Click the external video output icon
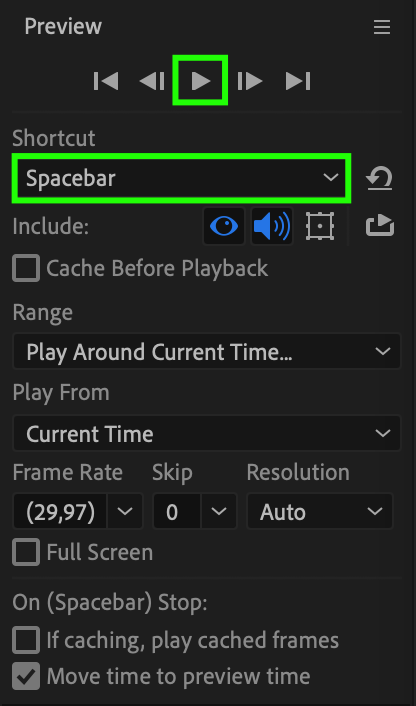Viewport: 416px width, 706px height. 380,226
